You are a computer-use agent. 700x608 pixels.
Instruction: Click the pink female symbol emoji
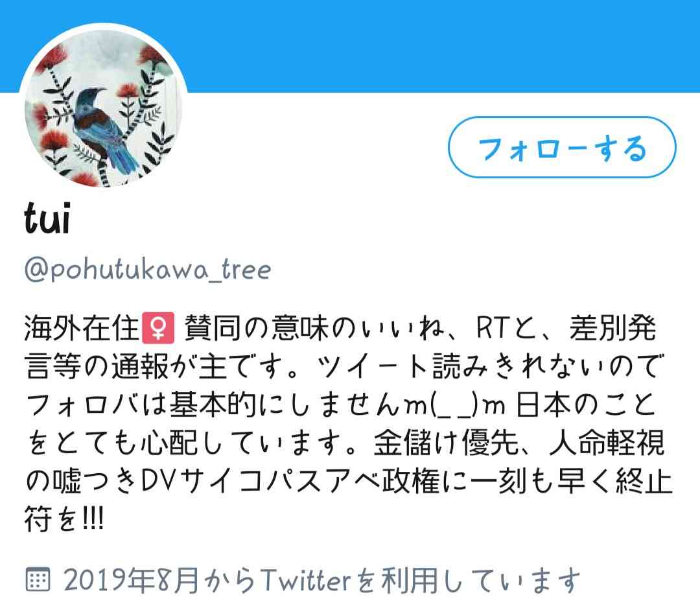(158, 328)
